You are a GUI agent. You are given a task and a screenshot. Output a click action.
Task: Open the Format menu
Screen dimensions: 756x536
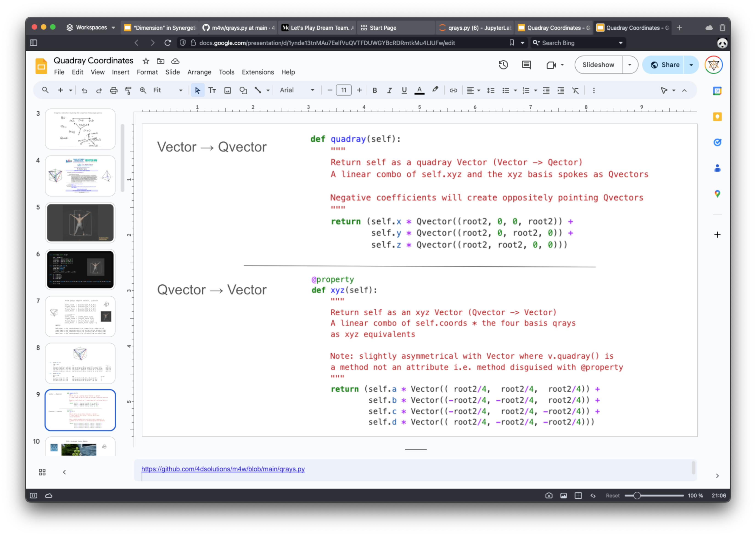[147, 72]
